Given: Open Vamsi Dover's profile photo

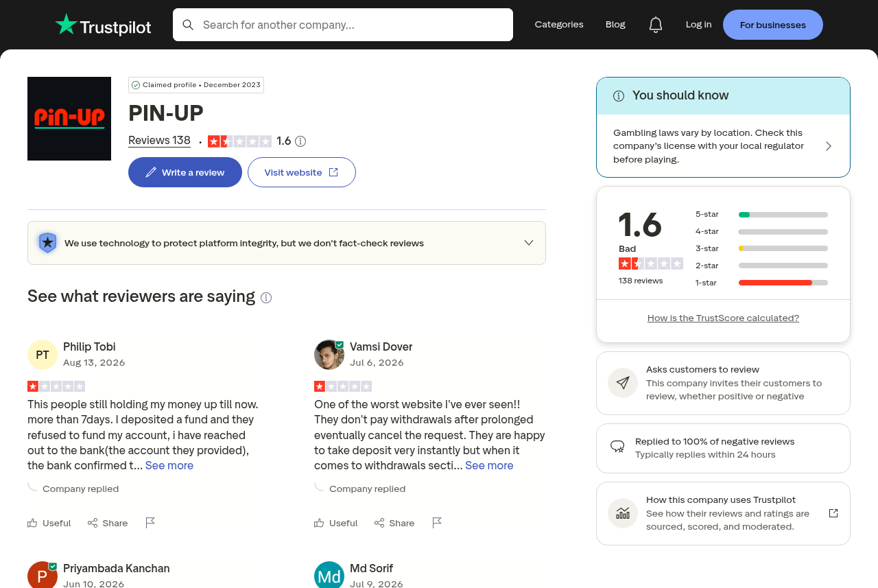Looking at the screenshot, I should pyautogui.click(x=329, y=355).
